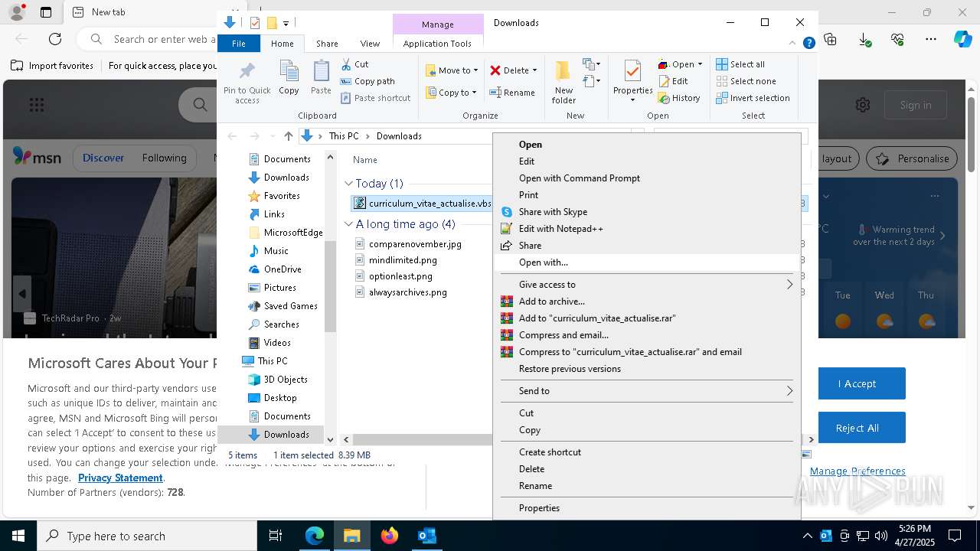Open Edge settings and more menu
980x551 pixels.
930,39
